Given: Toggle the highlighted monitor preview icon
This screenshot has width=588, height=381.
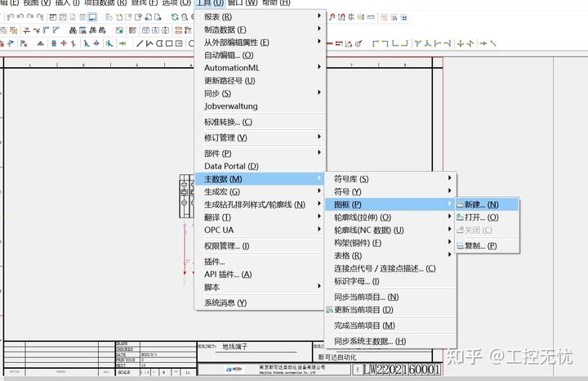Looking at the screenshot, I should pos(92,17).
